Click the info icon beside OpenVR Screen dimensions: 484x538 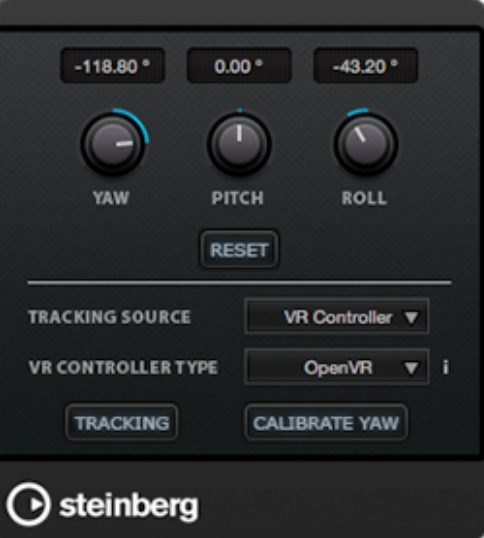click(445, 367)
